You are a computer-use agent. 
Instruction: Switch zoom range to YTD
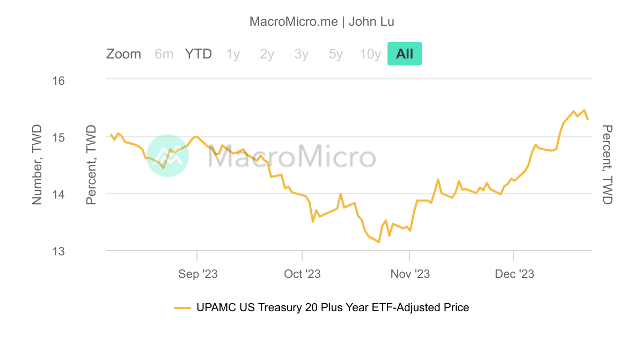pyautogui.click(x=199, y=54)
